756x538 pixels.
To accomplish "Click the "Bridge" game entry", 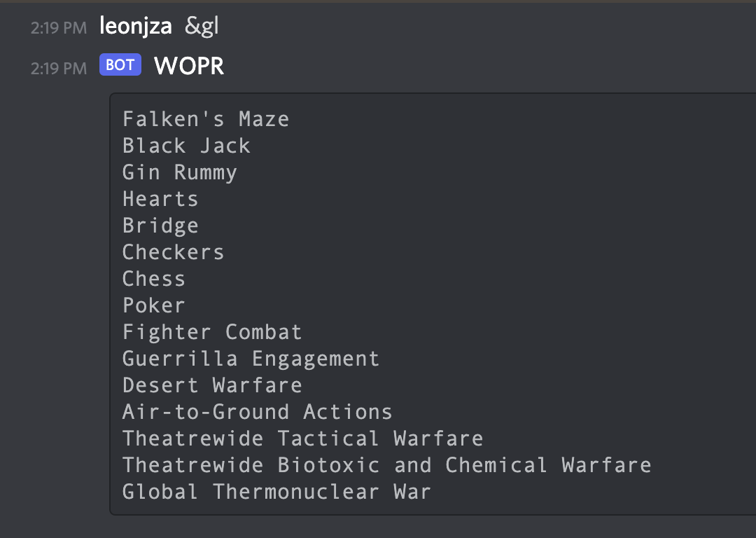I will (x=160, y=226).
